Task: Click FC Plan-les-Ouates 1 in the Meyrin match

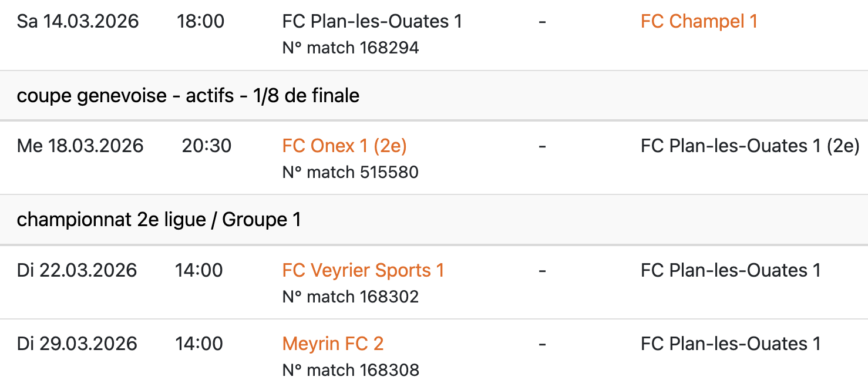Action: click(x=731, y=344)
